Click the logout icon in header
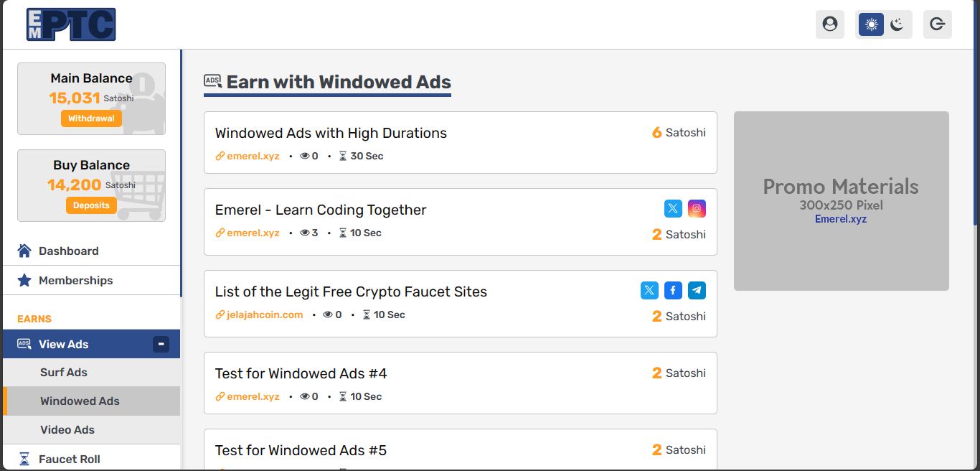 coord(937,24)
